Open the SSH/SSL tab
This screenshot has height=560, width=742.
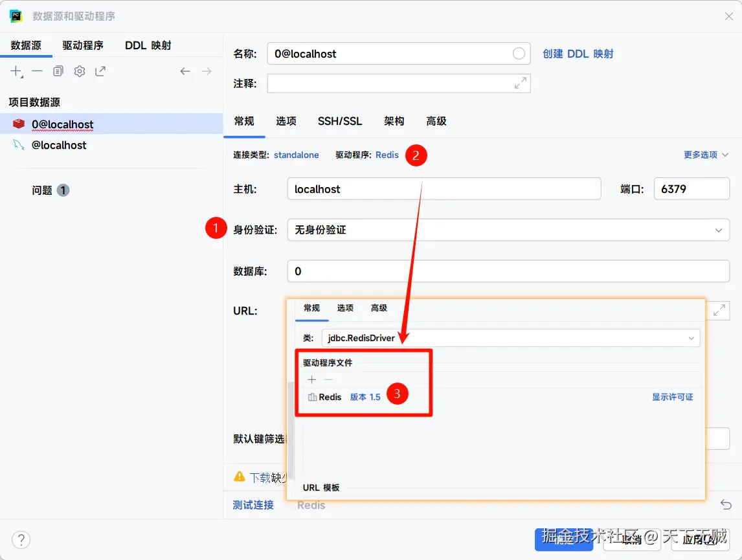(340, 121)
